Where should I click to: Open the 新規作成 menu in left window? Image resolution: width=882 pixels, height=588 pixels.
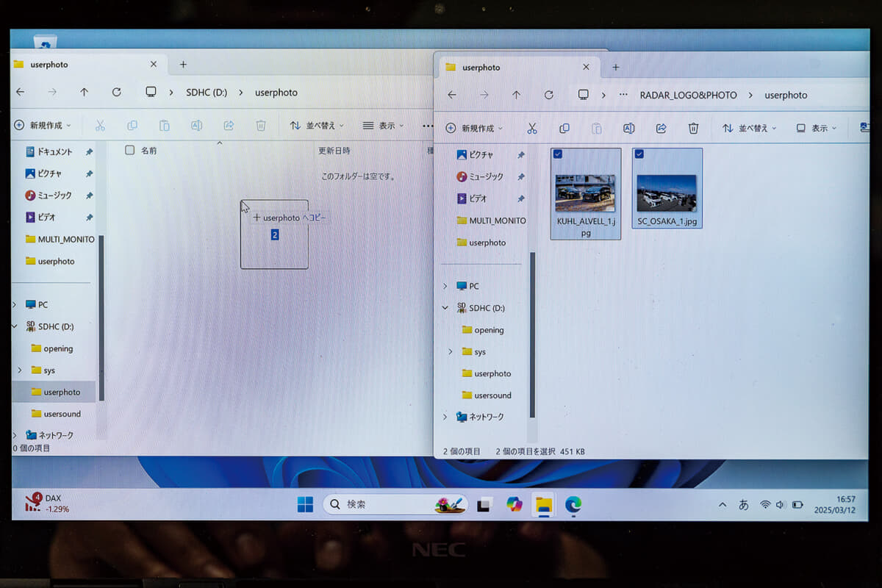[43, 126]
